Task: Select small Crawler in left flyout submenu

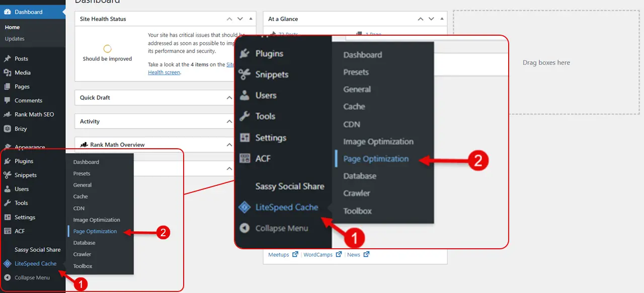Action: [x=83, y=254]
